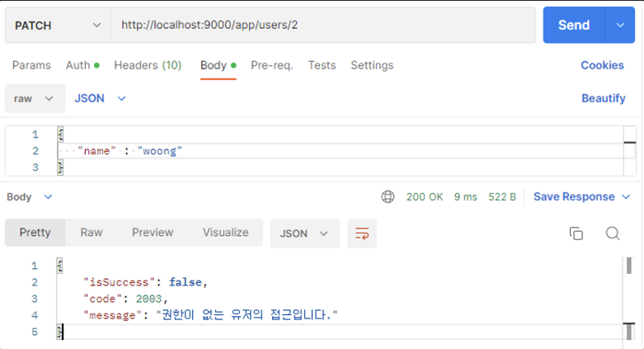Viewport: 644px width, 349px height.
Task: Click the "message" line in the response
Action: [210, 315]
